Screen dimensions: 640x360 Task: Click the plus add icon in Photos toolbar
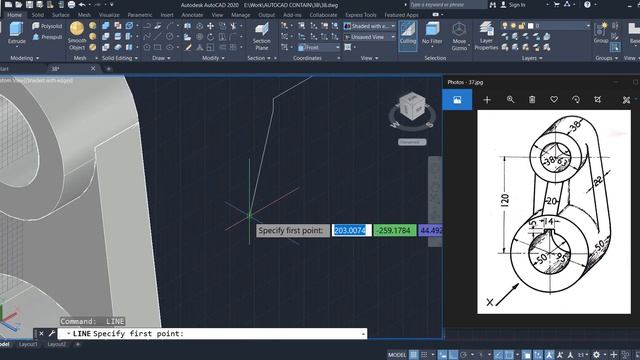[487, 100]
